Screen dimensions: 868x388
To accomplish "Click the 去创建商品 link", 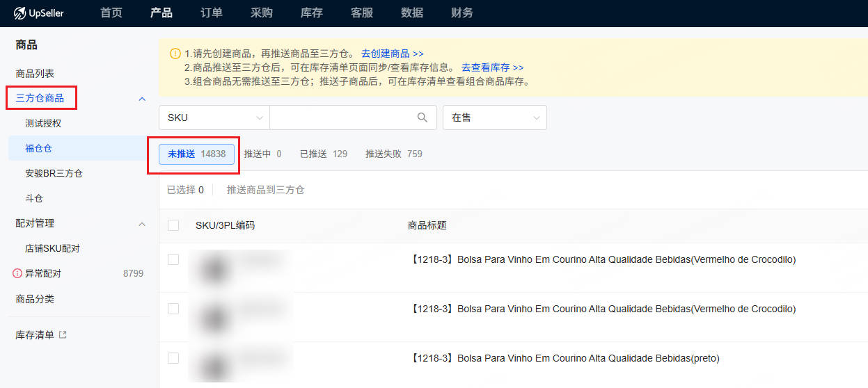I will click(392, 54).
